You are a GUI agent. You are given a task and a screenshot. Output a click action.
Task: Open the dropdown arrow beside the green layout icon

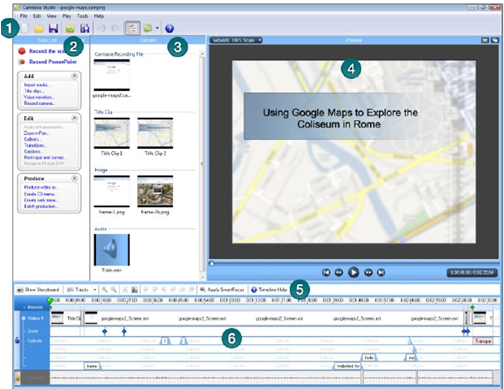[157, 28]
